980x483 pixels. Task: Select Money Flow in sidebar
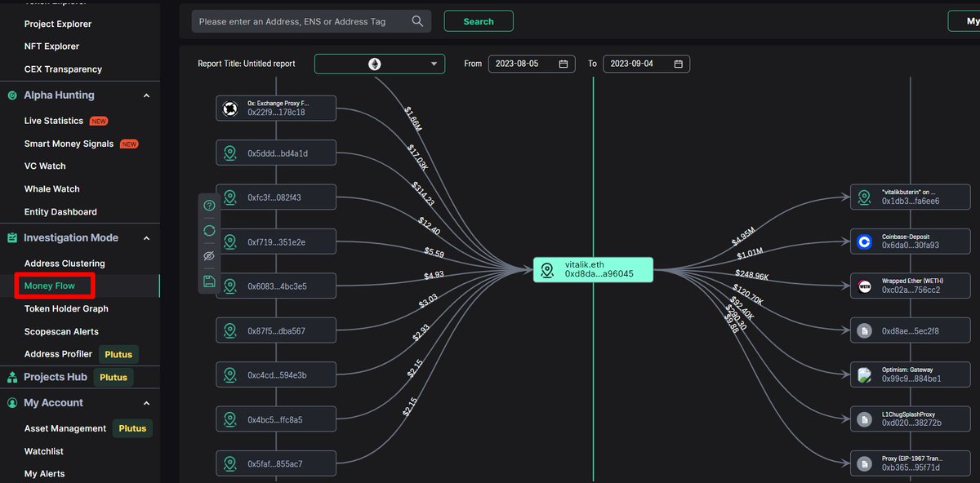[50, 286]
